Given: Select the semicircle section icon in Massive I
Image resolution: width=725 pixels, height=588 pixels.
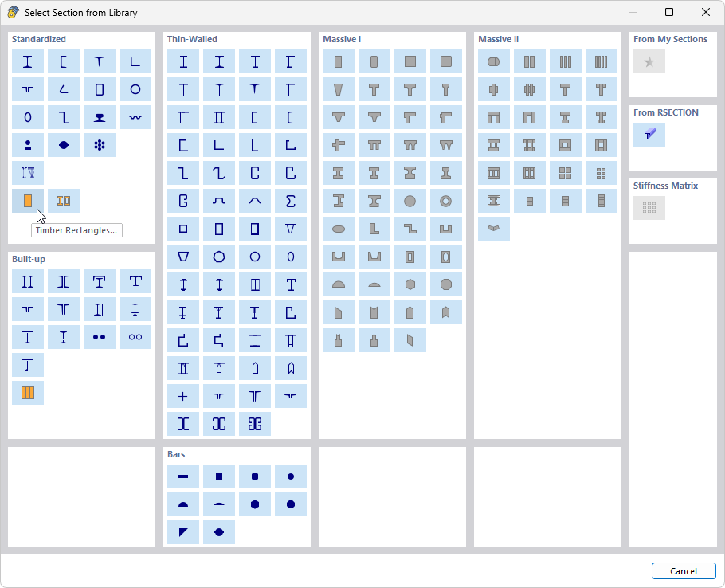Looking at the screenshot, I should [339, 284].
